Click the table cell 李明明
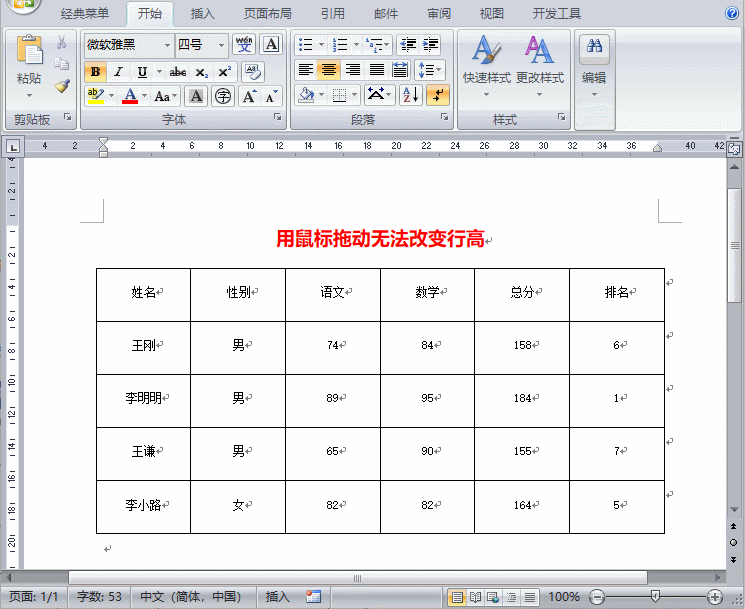Viewport: 745px width, 609px height. 143,398
